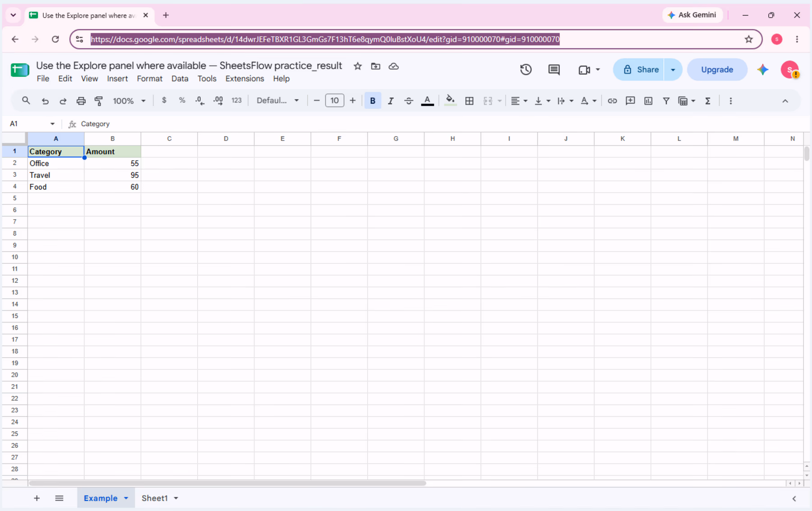Open text color picker
Image resolution: width=812 pixels, height=511 pixels.
tap(427, 101)
